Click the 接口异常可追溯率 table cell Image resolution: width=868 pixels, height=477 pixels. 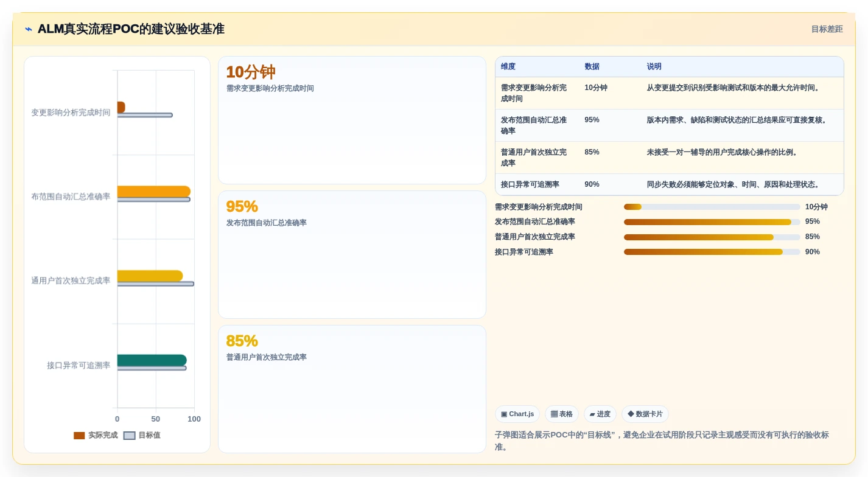pos(537,184)
